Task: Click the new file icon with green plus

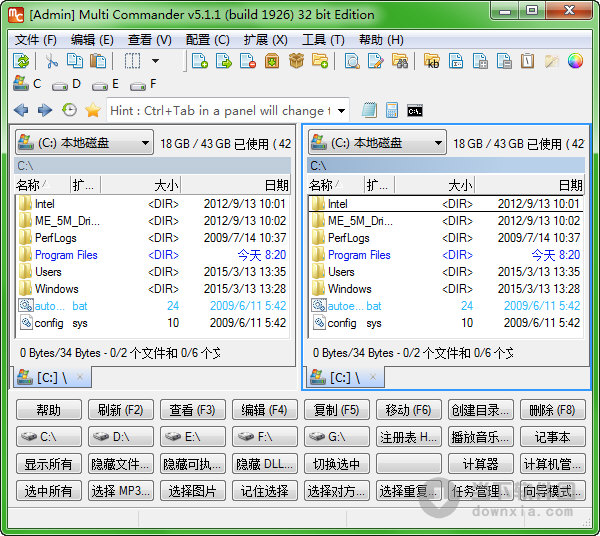Action: [200, 61]
